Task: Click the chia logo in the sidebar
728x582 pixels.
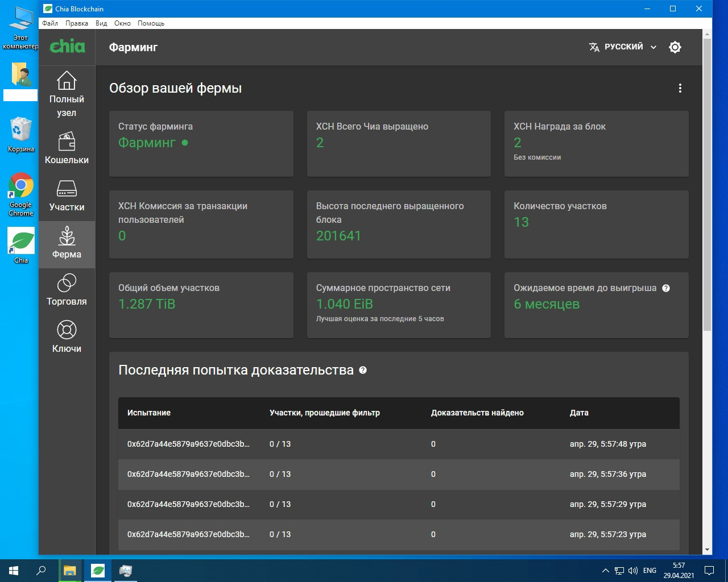Action: pos(67,46)
